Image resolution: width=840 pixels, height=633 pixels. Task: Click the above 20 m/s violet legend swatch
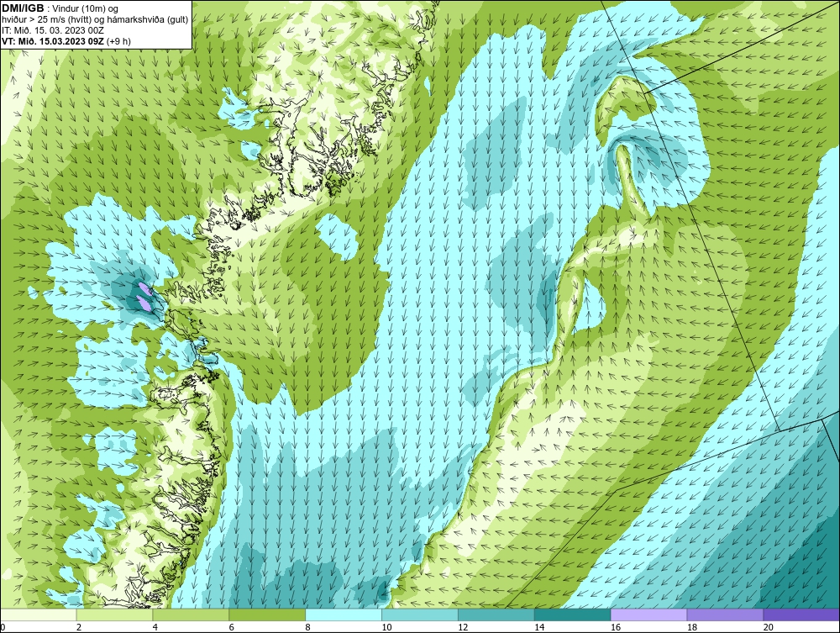[801, 615]
